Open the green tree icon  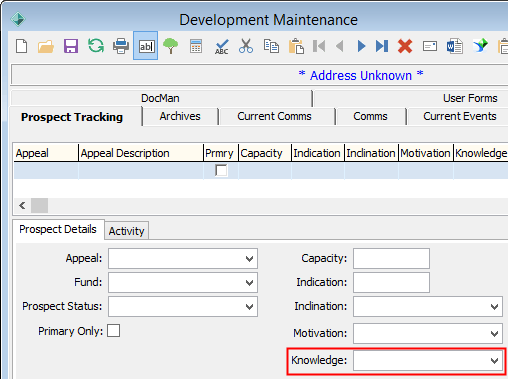coord(170,46)
